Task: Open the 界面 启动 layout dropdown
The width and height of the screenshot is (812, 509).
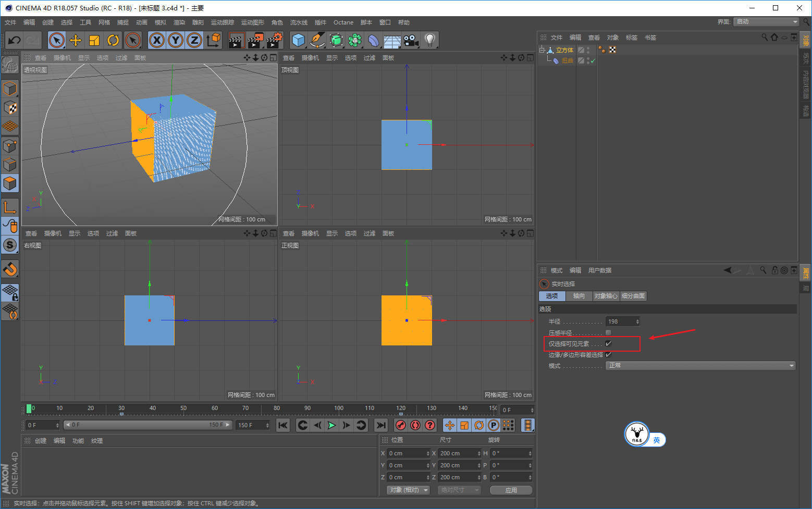Action: coord(766,22)
